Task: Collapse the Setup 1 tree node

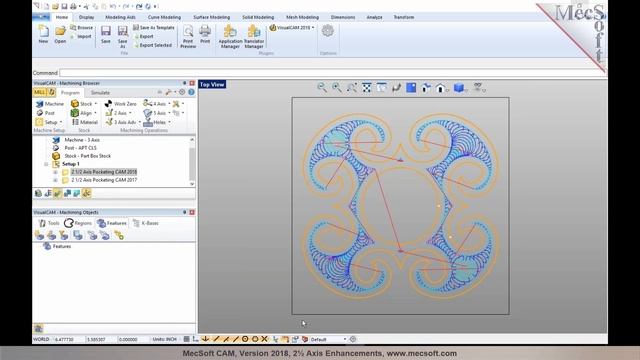Action: 46,164
